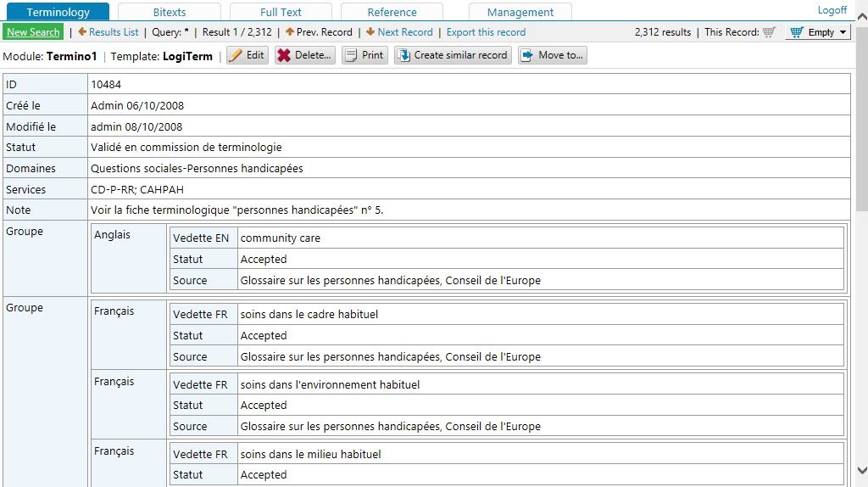Select the Reference tab
The width and height of the screenshot is (868, 487).
click(x=392, y=12)
